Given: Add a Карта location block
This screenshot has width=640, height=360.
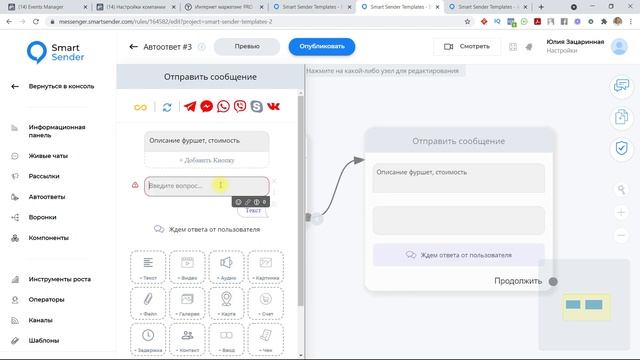Looking at the screenshot, I should pyautogui.click(x=227, y=303).
